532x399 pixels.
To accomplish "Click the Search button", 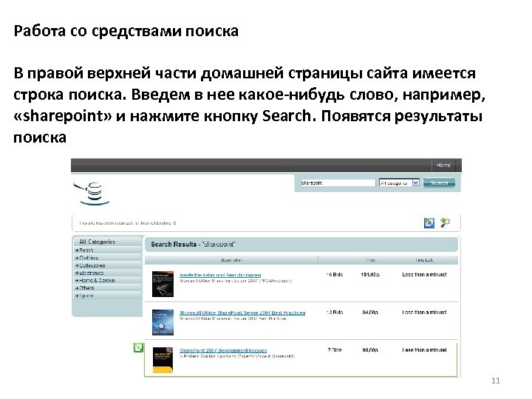I will pos(439,183).
